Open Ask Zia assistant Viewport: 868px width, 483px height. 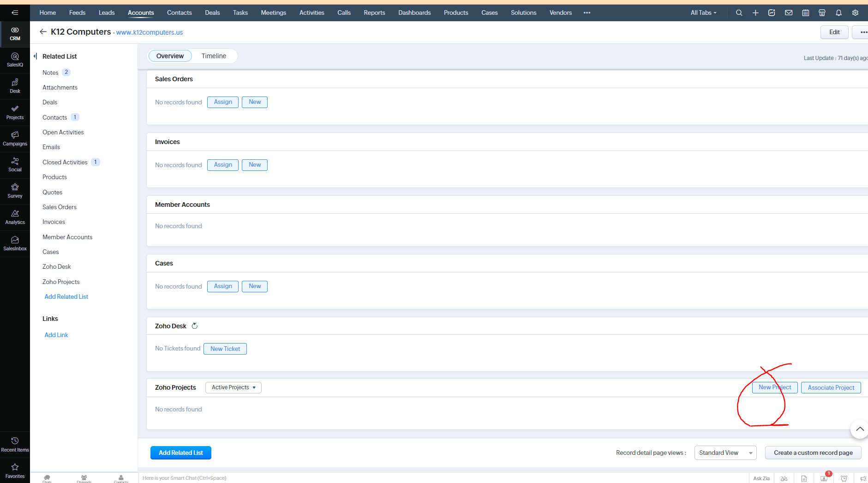point(761,478)
